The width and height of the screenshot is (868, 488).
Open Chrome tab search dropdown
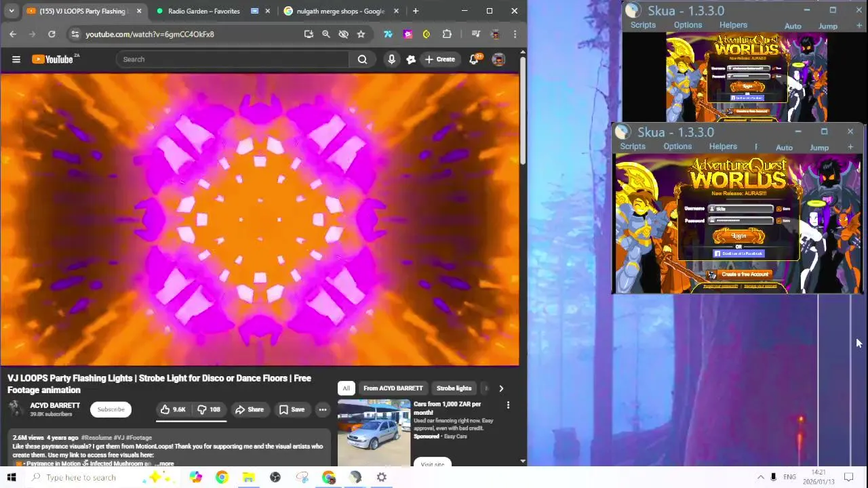[12, 11]
